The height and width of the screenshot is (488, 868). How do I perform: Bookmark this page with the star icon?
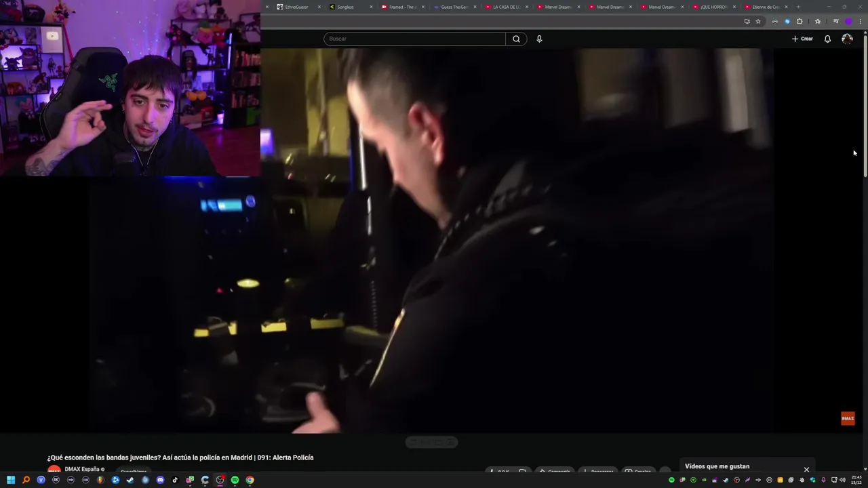coord(758,21)
